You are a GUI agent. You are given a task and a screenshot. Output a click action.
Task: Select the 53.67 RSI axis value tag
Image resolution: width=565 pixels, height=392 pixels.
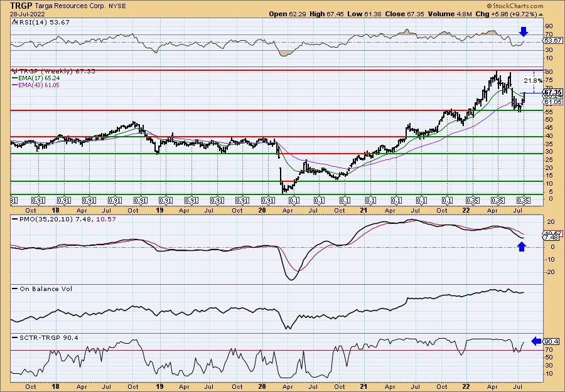(x=552, y=41)
